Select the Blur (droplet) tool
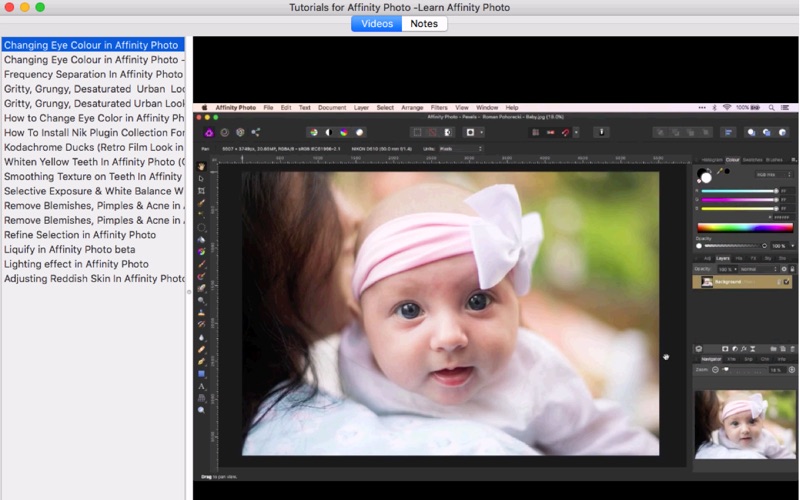The height and width of the screenshot is (500, 800). pos(202,337)
